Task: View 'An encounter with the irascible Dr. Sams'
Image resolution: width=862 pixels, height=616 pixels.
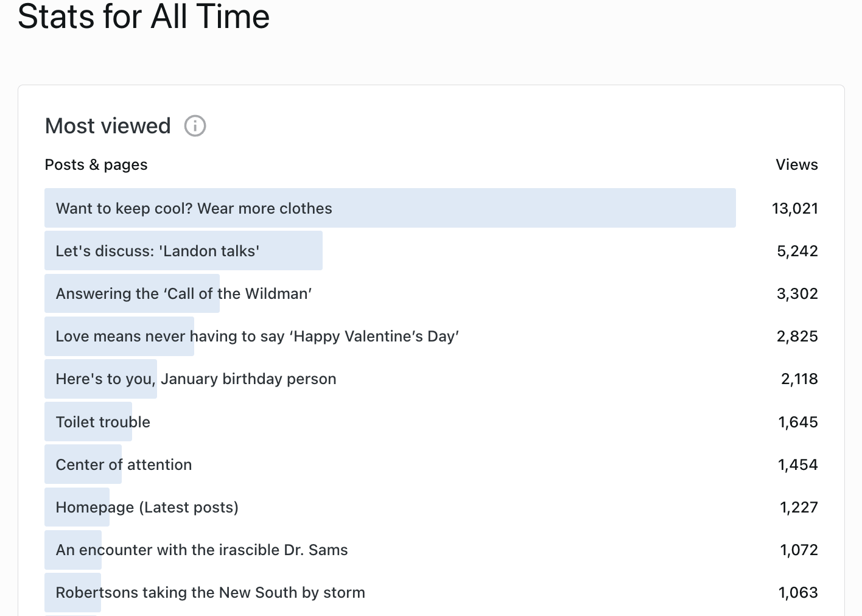Action: click(x=201, y=550)
